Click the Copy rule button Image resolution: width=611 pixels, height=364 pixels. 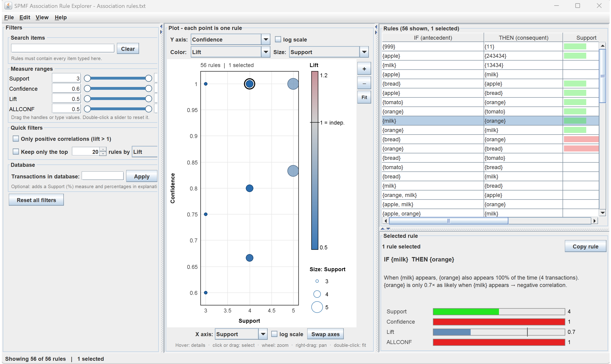click(x=585, y=246)
